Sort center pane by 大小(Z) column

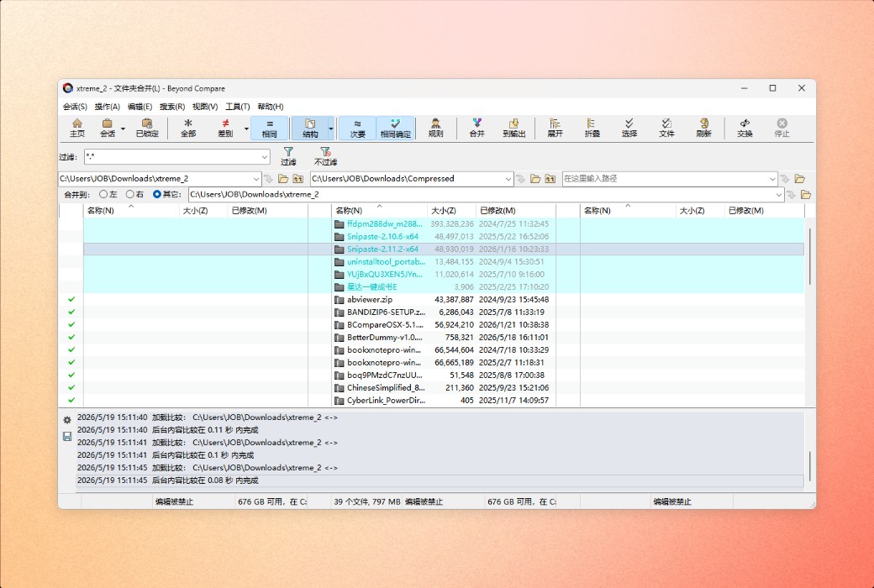(451, 211)
